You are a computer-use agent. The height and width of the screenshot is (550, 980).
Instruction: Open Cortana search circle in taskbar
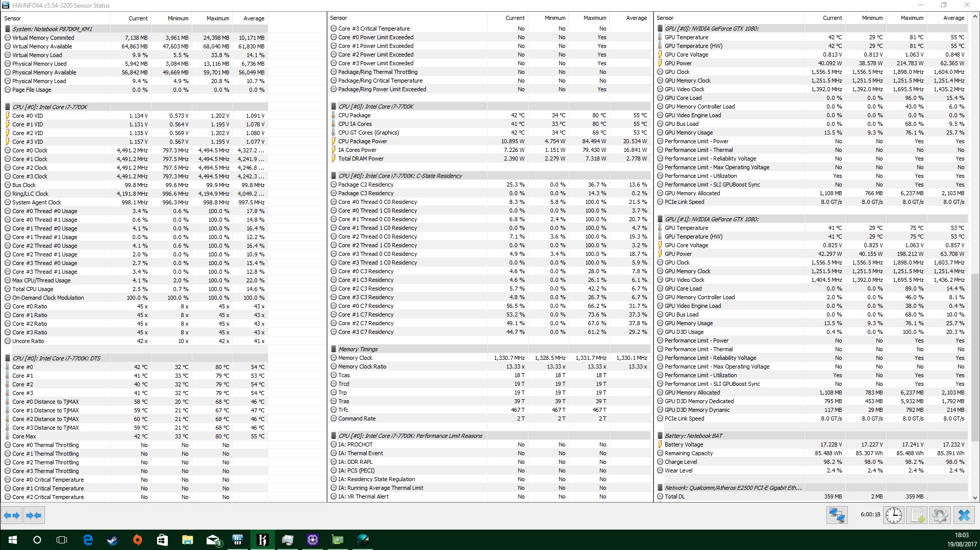click(37, 540)
